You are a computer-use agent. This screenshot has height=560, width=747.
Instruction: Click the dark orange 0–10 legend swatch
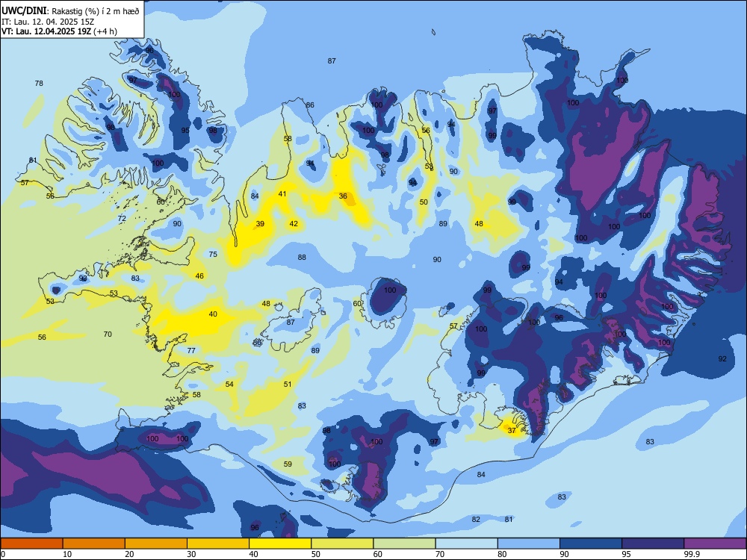pyautogui.click(x=31, y=544)
